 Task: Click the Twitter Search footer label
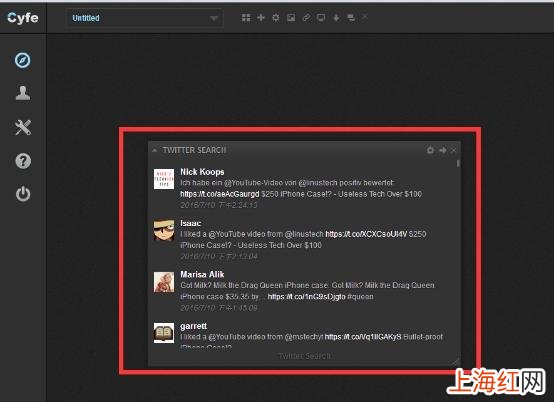(x=304, y=356)
